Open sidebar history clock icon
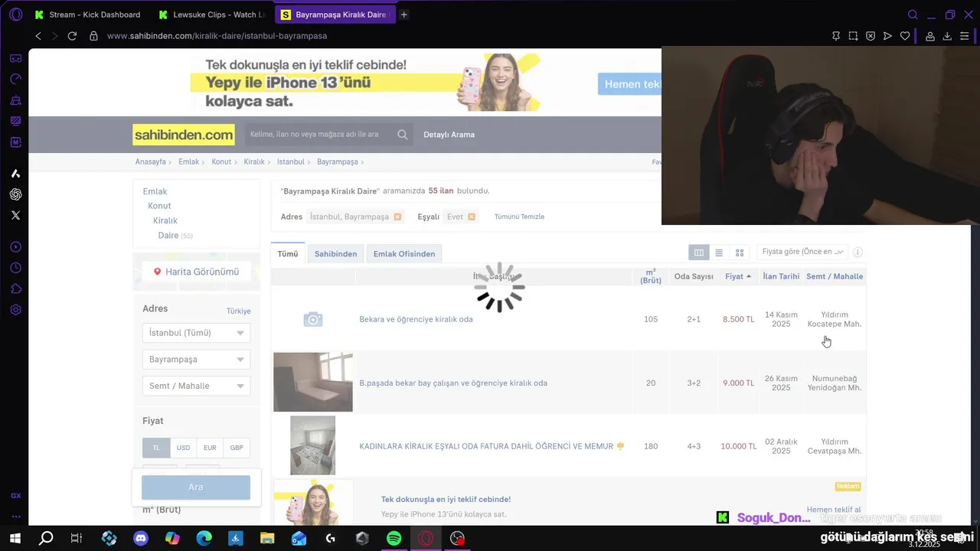 (15, 268)
